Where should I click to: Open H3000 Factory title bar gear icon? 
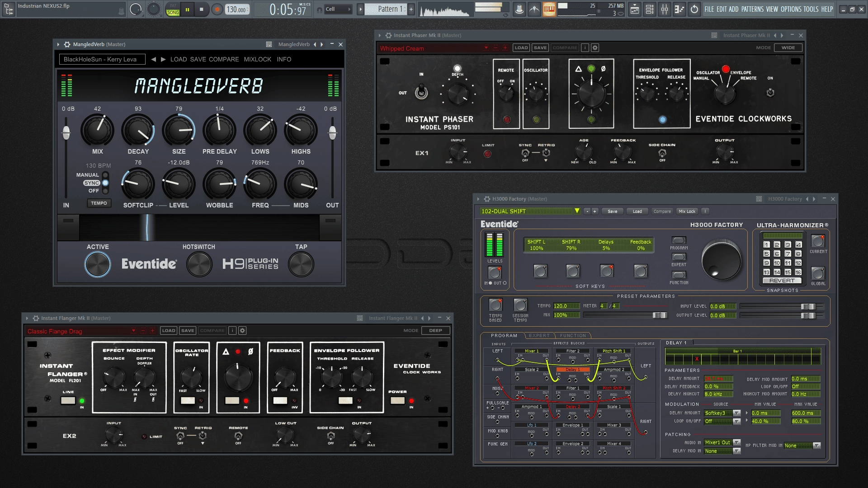tap(487, 199)
